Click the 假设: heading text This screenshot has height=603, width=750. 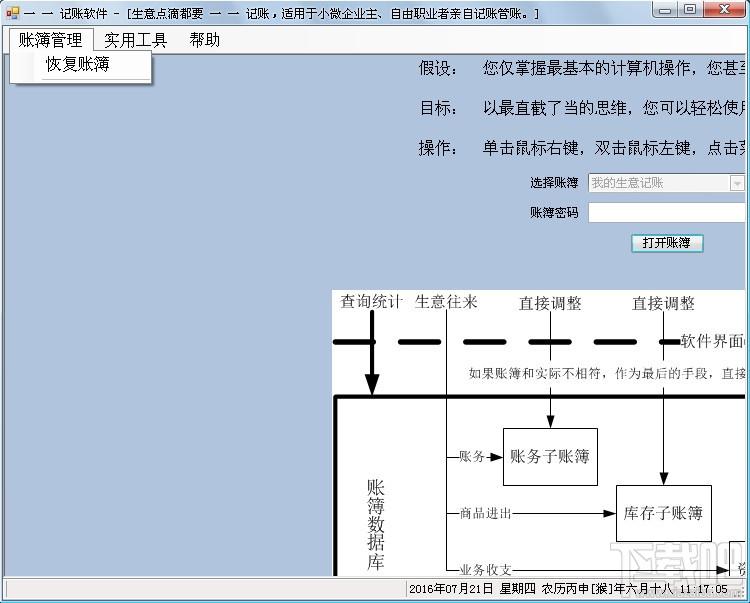(438, 68)
